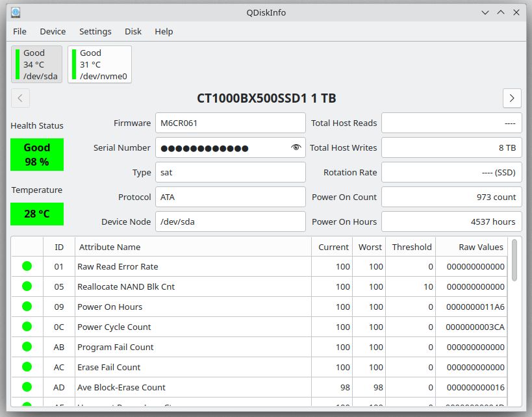
Task: Open the Device menu
Action: pyautogui.click(x=53, y=31)
